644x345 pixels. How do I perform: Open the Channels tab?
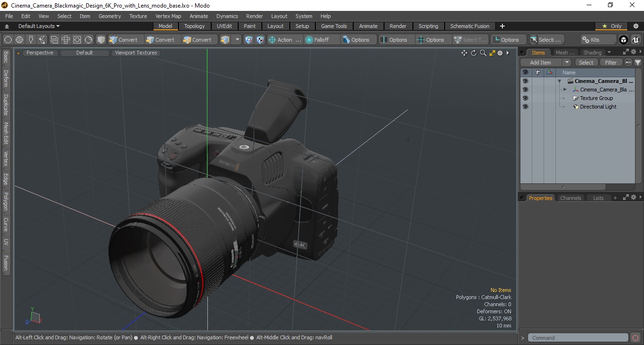coord(570,198)
